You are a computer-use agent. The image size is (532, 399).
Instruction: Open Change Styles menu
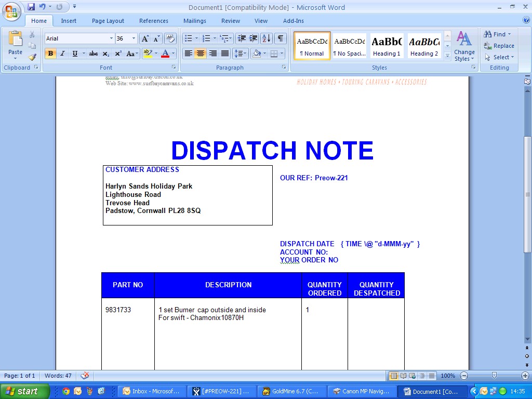(464, 46)
